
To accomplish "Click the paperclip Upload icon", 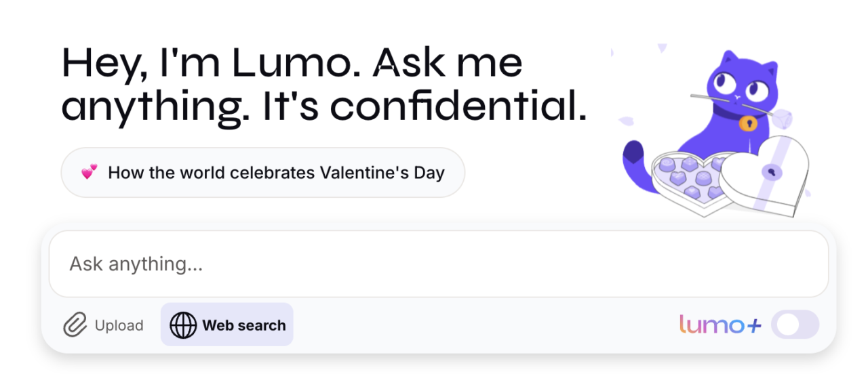I will click(x=75, y=325).
